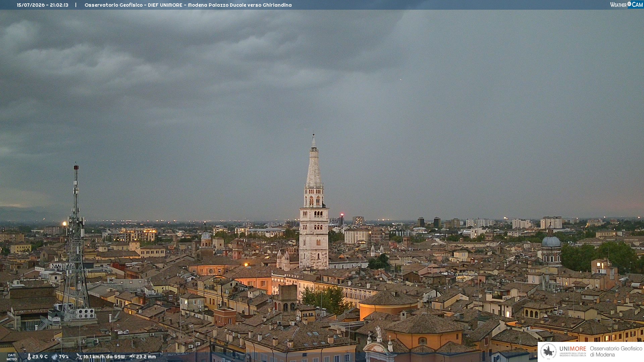Screen dimensions: 644x362
Task: Click the UNIMORE wordmark text
Action: coord(573,349)
